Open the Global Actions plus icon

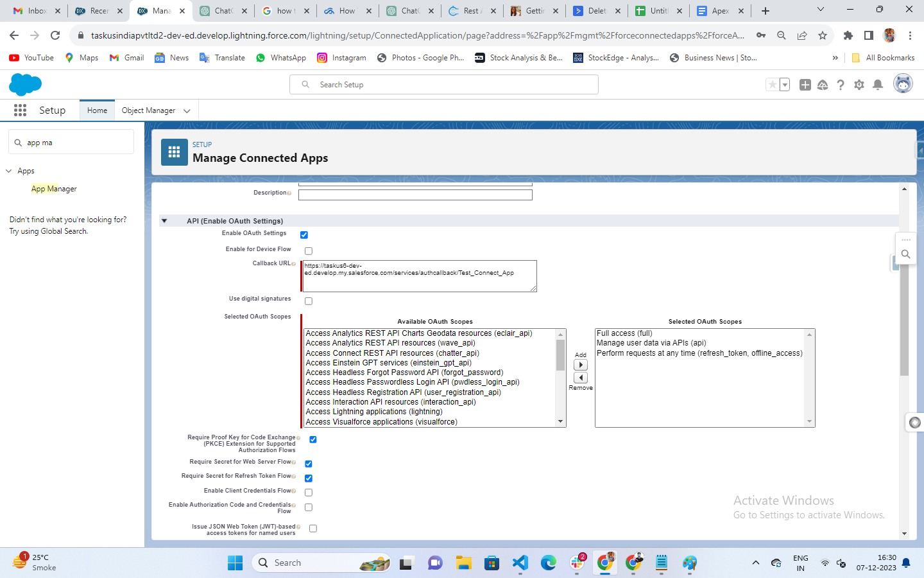(805, 85)
